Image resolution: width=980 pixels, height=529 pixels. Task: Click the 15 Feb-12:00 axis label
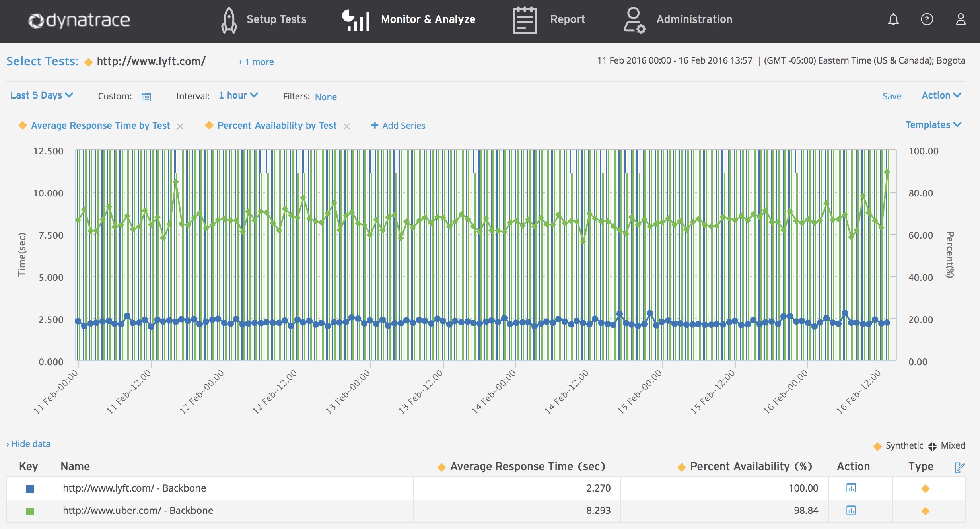pos(713,392)
